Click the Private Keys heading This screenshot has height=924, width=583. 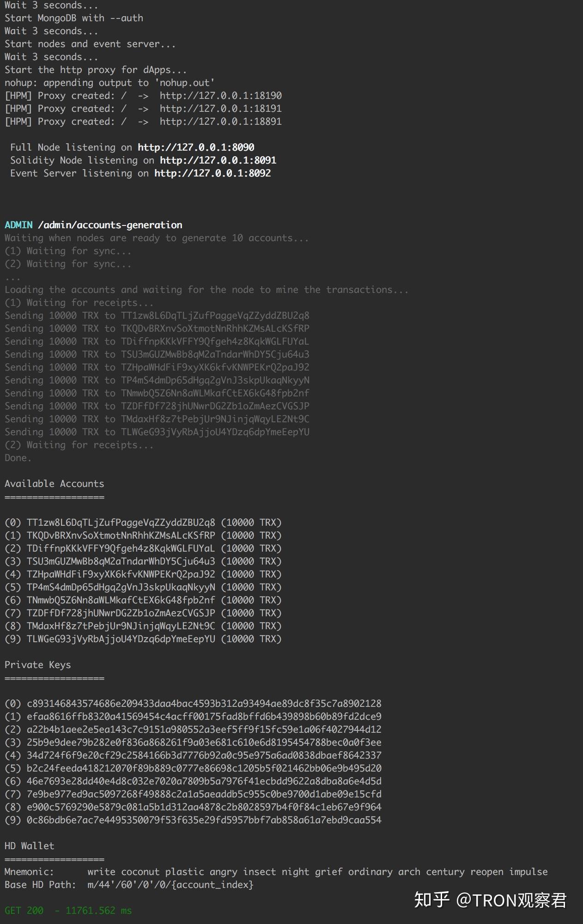(x=37, y=665)
